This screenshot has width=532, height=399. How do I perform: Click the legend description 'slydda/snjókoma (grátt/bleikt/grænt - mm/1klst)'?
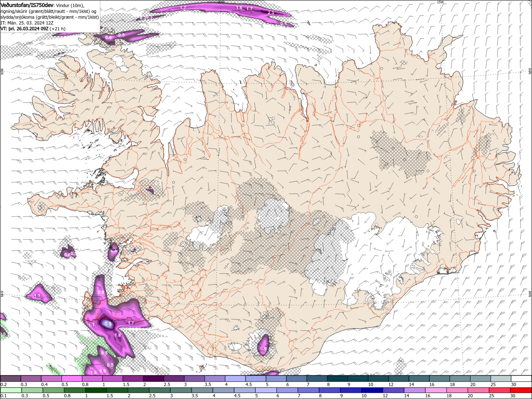49,17
